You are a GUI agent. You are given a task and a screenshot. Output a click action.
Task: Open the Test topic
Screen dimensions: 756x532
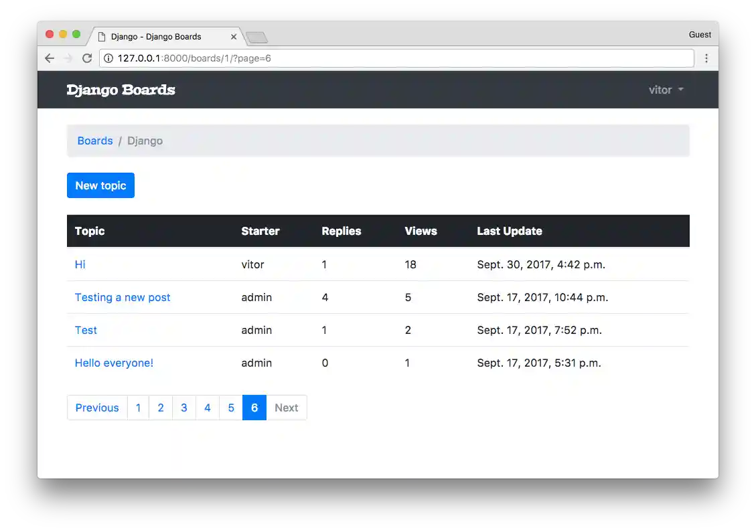coord(86,330)
